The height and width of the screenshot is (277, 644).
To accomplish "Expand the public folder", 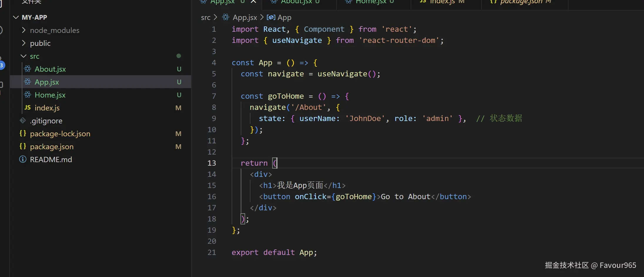I will pyautogui.click(x=24, y=43).
